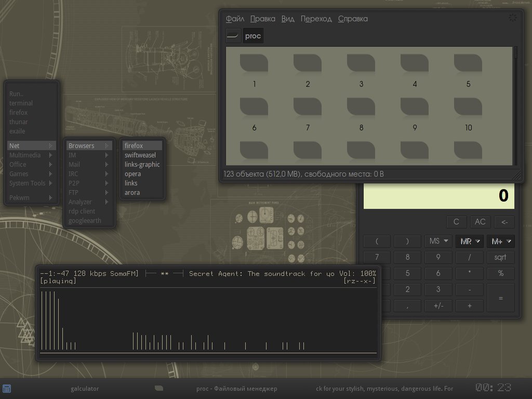This screenshot has height=399, width=532.
Task: Click calculator display field showing 0
Action: point(438,196)
